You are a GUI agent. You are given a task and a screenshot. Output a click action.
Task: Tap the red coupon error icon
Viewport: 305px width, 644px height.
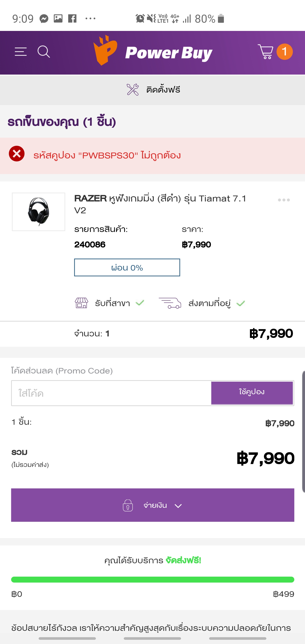(17, 154)
